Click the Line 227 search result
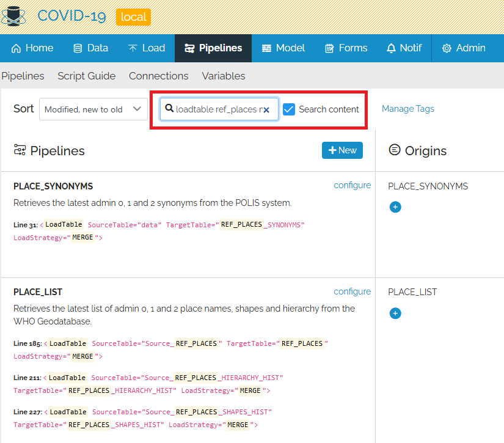Screen dimensions: 504x443 point(143,418)
